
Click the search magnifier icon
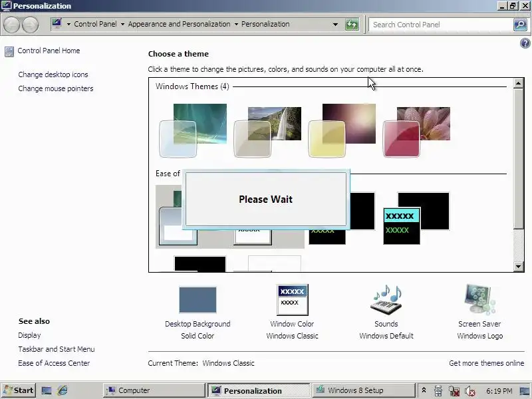[x=520, y=25]
